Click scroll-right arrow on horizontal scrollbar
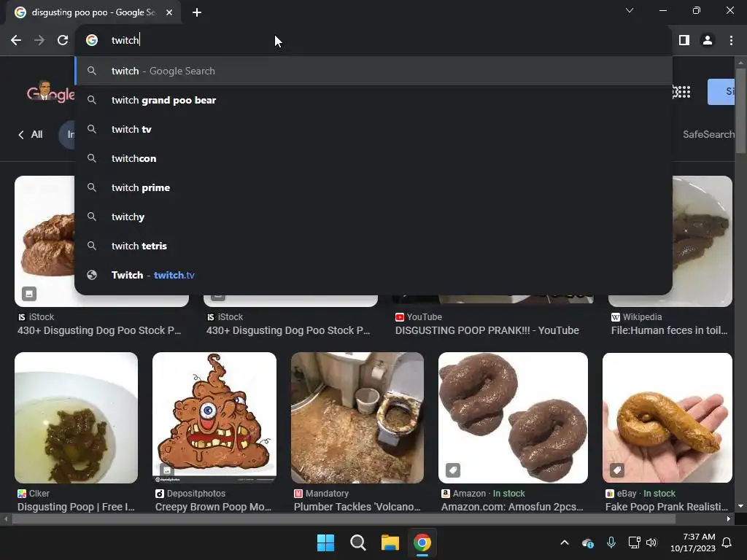Screen dimensions: 747x560 [x=729, y=518]
